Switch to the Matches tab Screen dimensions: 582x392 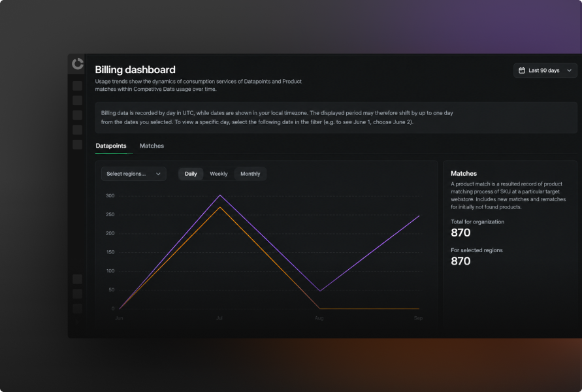pyautogui.click(x=152, y=146)
